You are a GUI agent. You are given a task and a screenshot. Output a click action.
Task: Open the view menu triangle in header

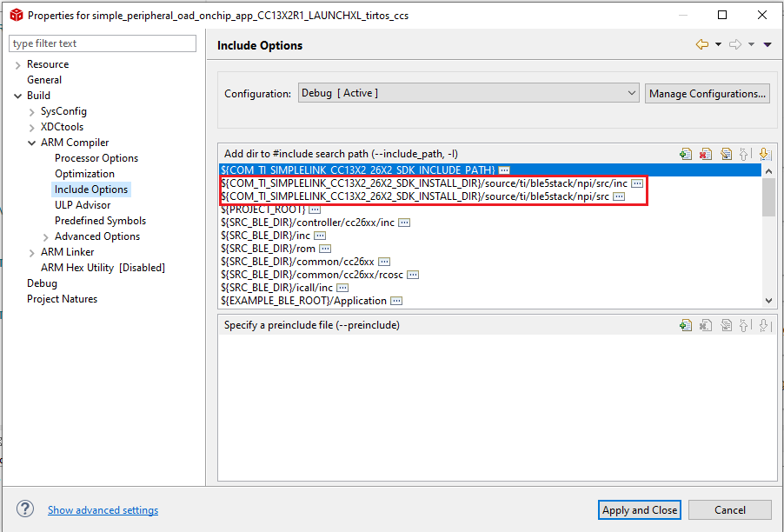pos(767,44)
